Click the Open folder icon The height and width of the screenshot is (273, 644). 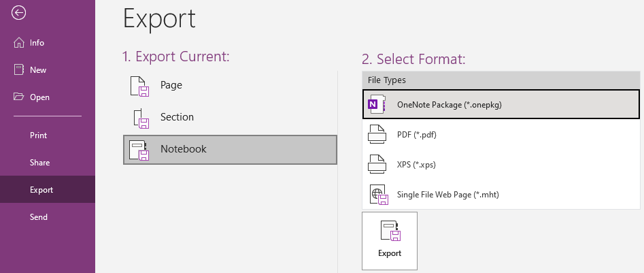pos(19,97)
